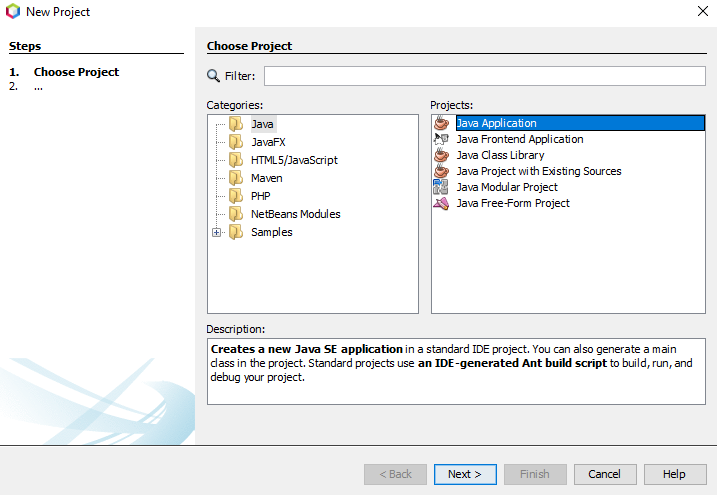Select Java Frontend Application project type

(x=520, y=139)
